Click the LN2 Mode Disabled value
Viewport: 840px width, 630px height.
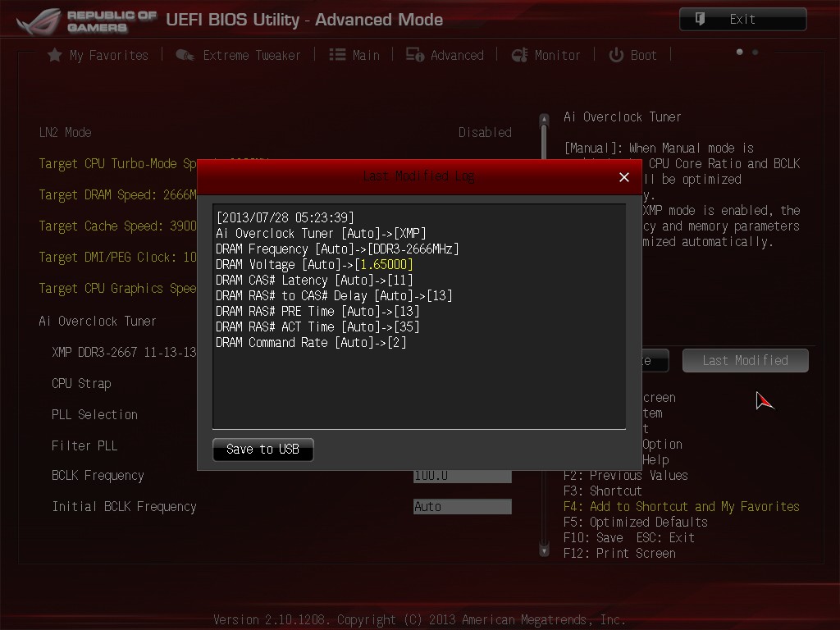point(485,133)
